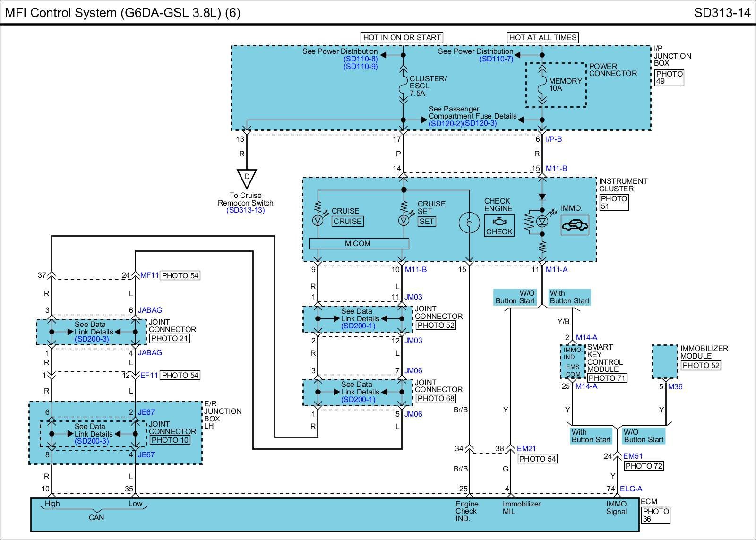Image resolution: width=756 pixels, height=540 pixels.
Task: Click the check engine bulb circle symbol
Action: click(469, 223)
